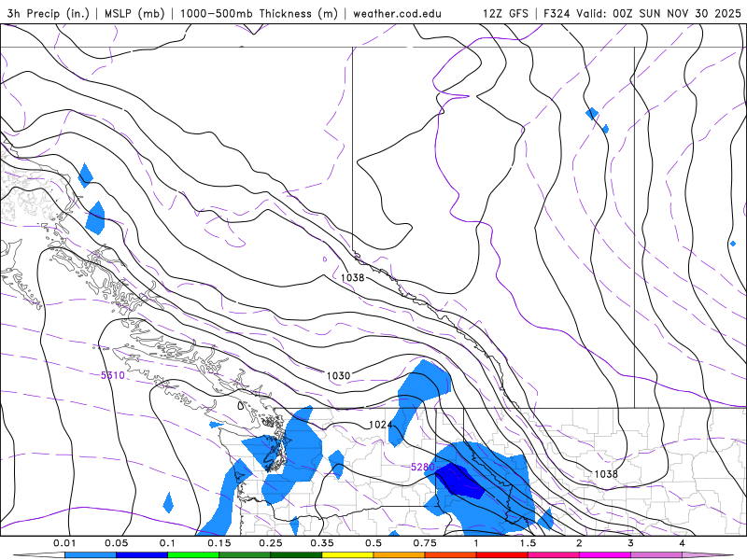
Task: Click the 1030 isobar label
Action: (338, 376)
